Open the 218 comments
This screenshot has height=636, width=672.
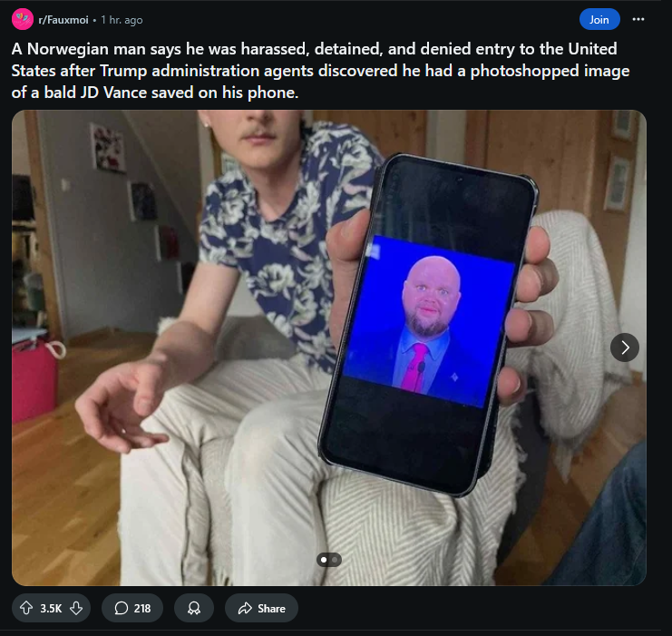(132, 608)
